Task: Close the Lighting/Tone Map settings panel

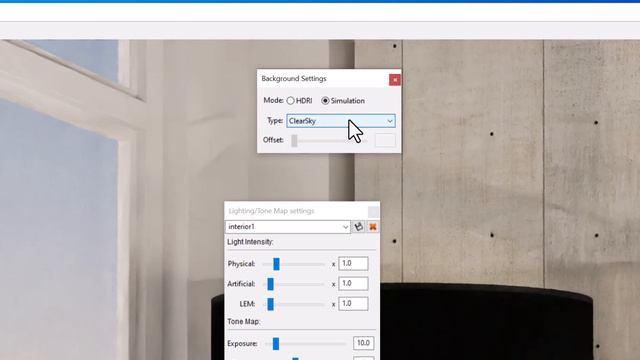Action: (373, 211)
